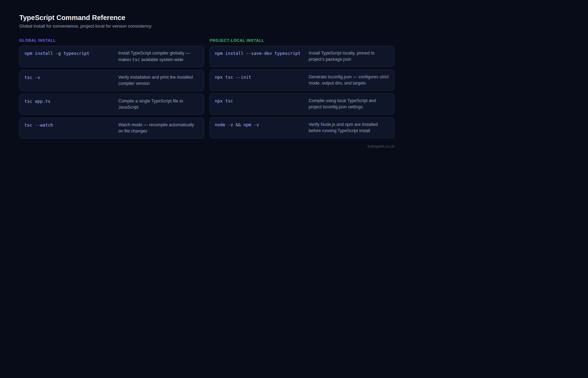Click the standalone npx tsc command
This screenshot has width=588, height=378.
[x=224, y=101]
